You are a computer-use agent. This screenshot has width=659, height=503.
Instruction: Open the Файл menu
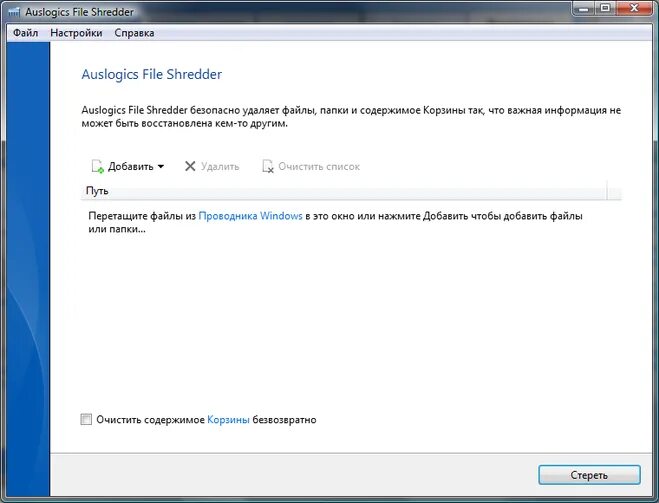click(x=25, y=33)
